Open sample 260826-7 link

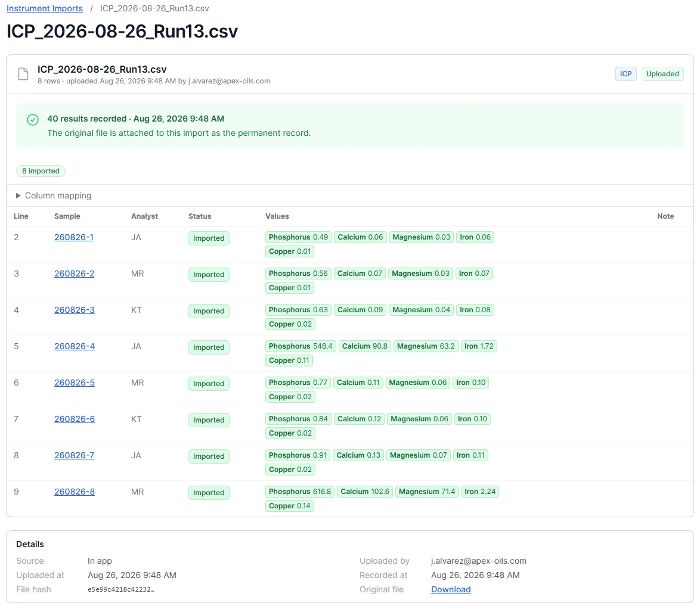coord(74,455)
